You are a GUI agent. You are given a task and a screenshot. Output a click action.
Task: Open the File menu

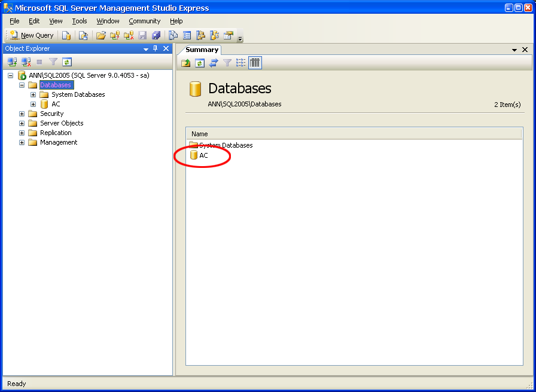click(x=14, y=21)
